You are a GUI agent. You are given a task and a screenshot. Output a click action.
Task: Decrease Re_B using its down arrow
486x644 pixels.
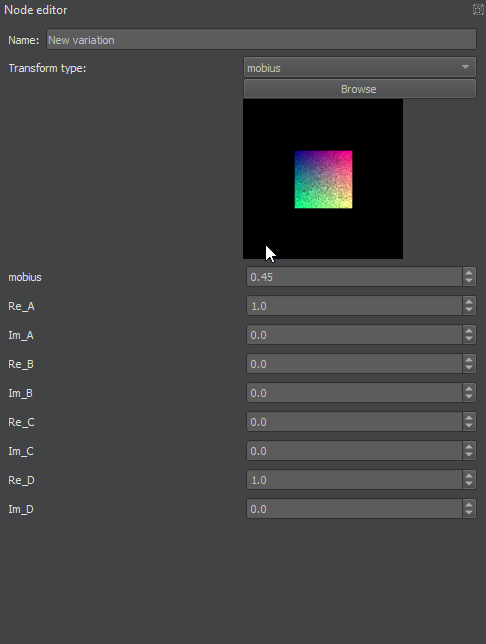coord(469,368)
